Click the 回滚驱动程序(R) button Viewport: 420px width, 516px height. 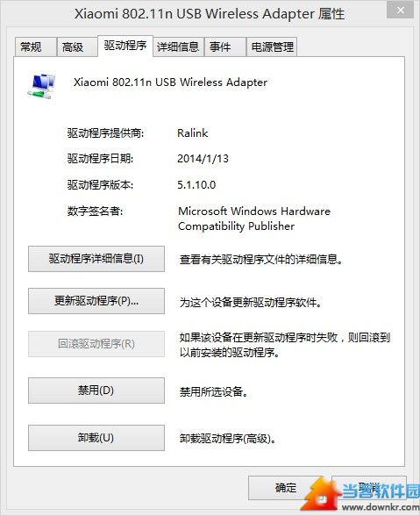click(x=96, y=344)
